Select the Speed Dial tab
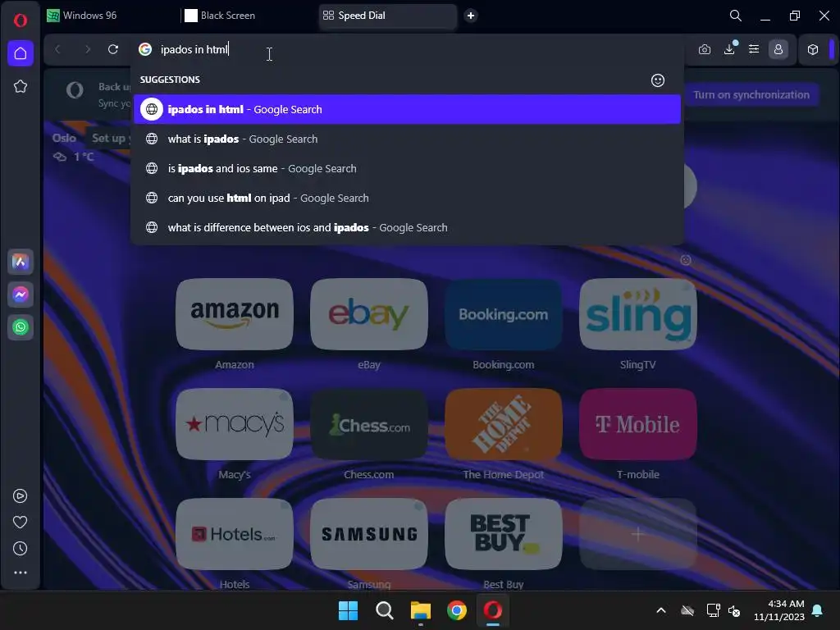Image resolution: width=840 pixels, height=630 pixels. [388, 16]
